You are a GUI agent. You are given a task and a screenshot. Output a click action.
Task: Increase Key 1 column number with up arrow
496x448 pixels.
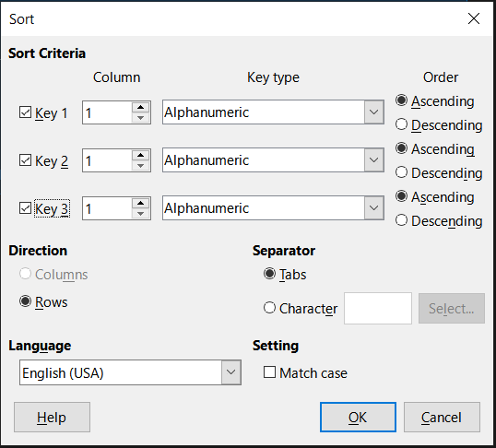[140, 107]
